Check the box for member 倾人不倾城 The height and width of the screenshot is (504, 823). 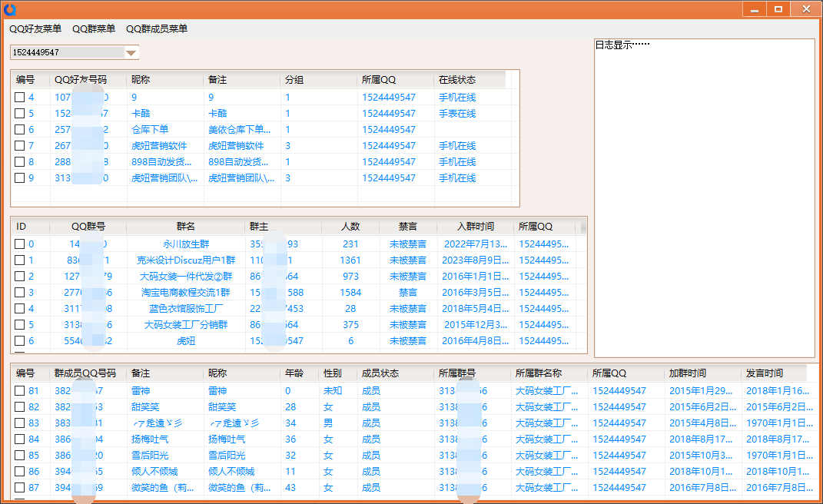pos(19,472)
